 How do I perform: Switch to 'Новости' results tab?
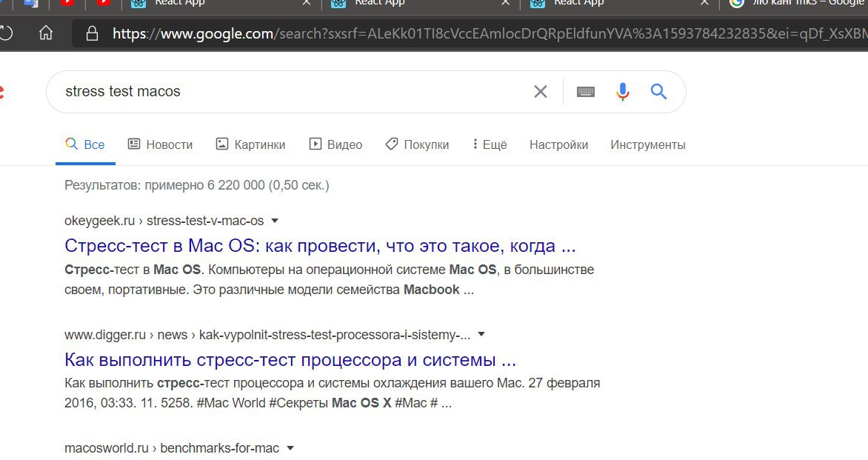click(x=161, y=144)
